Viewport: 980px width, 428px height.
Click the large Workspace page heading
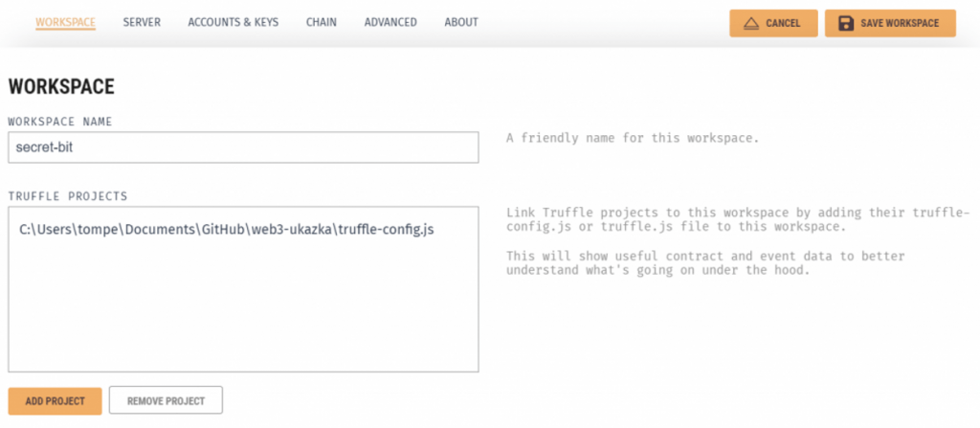[x=61, y=86]
